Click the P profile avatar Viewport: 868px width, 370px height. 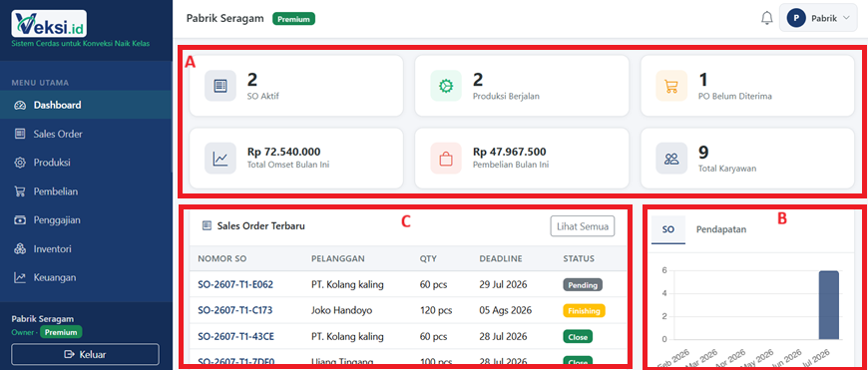795,18
